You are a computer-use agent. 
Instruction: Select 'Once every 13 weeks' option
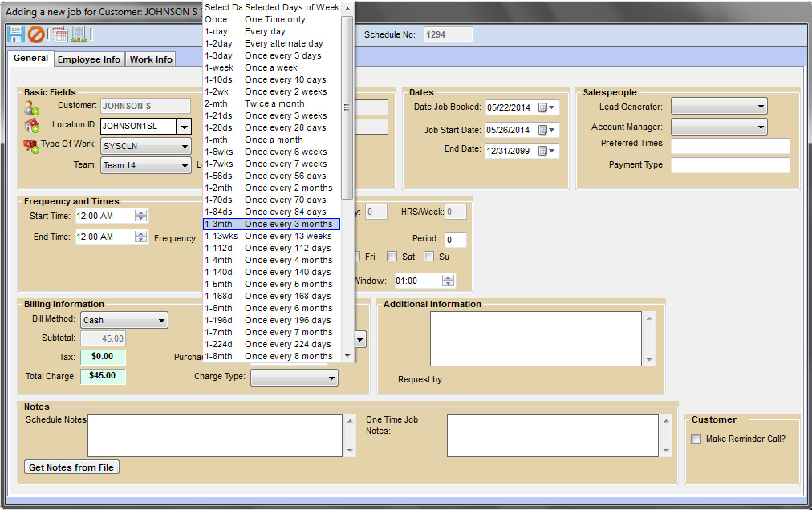pyautogui.click(x=272, y=236)
